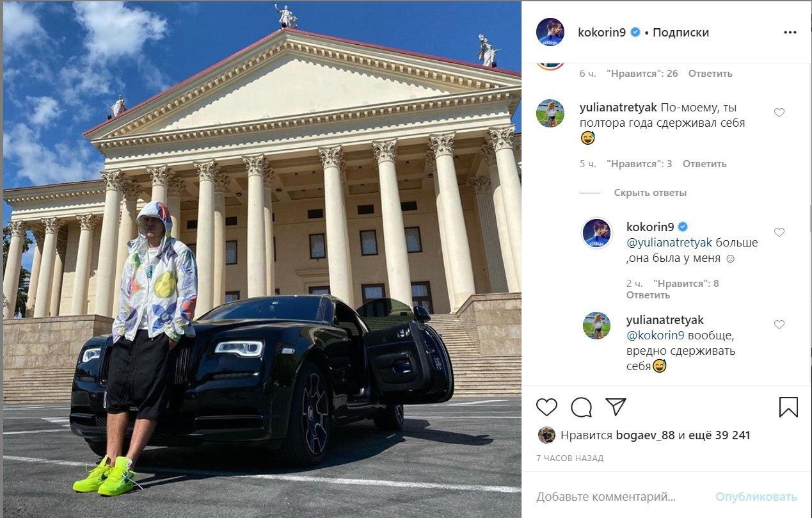This screenshot has height=518, width=812.
Task: Reply to the comment with 26 likes
Action: 710,74
